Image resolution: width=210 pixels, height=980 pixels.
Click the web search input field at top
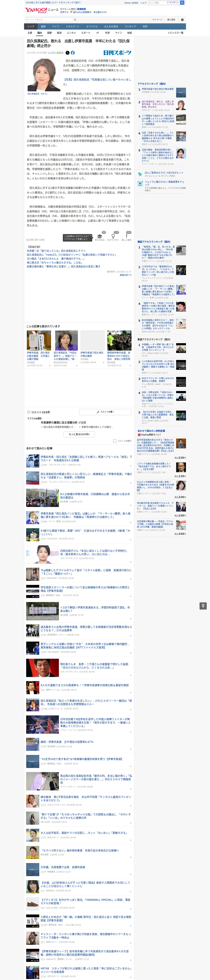click(x=157, y=3)
